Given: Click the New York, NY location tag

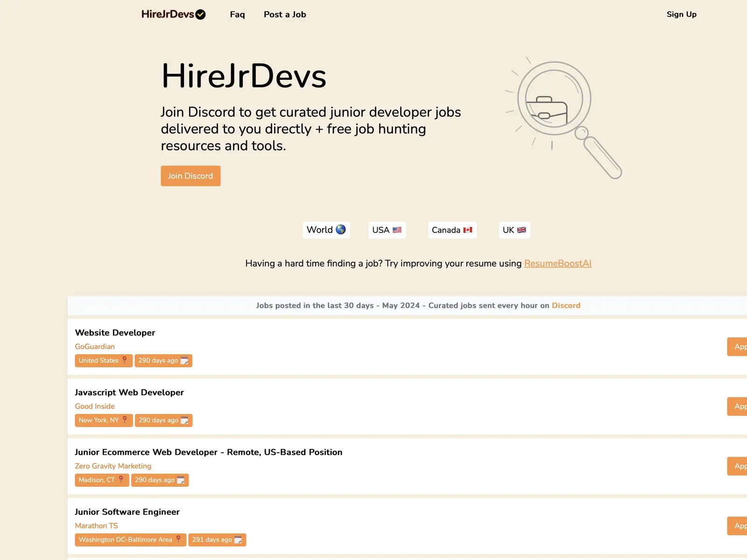Looking at the screenshot, I should pyautogui.click(x=104, y=420).
